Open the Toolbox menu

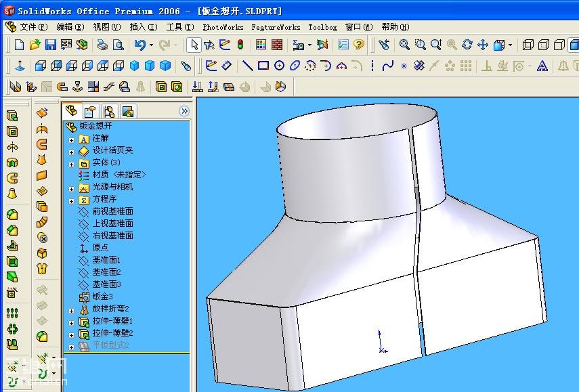tap(322, 27)
